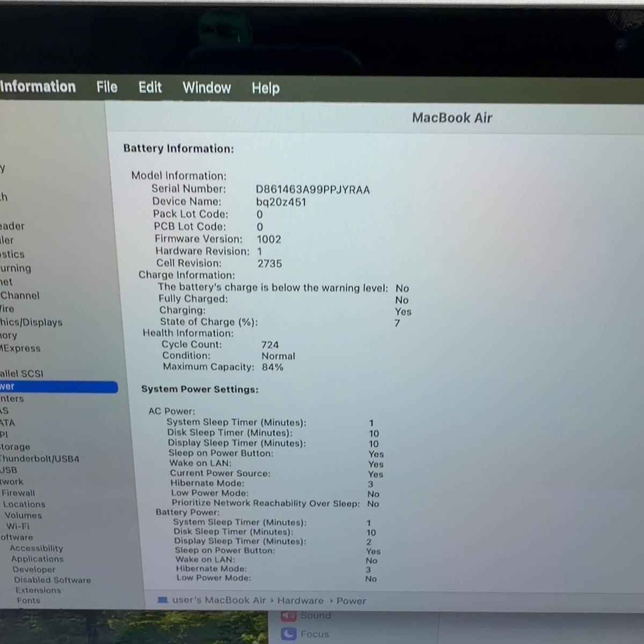Open the Window menu
Image resolution: width=644 pixels, height=644 pixels.
coord(207,88)
